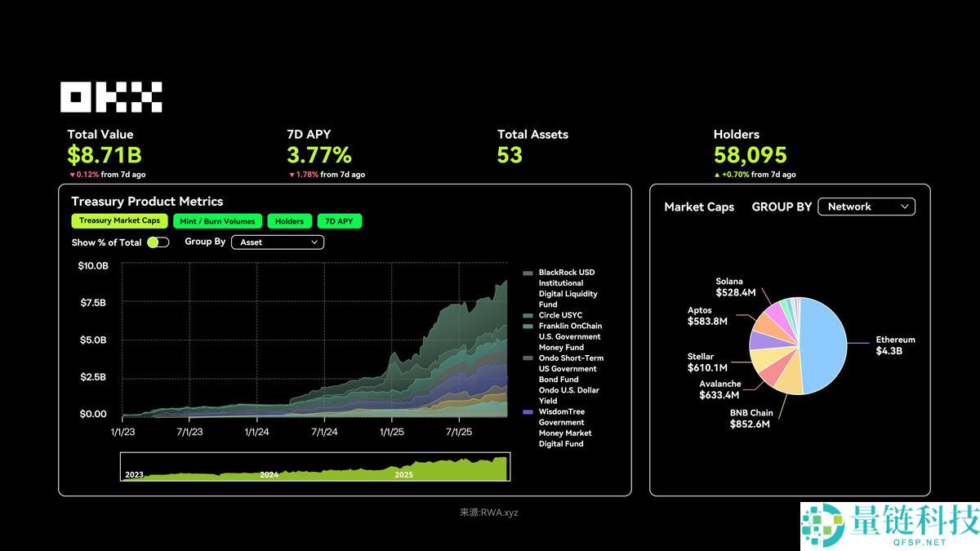The height and width of the screenshot is (551, 980).
Task: Open the Group By Asset dropdown
Action: coord(278,242)
